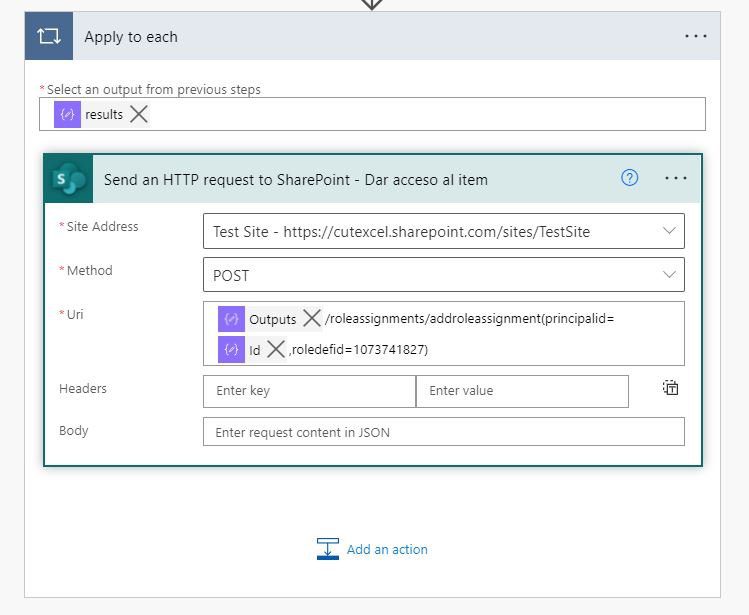Image resolution: width=749 pixels, height=615 pixels.
Task: Switch Headers to text mode icon
Action: click(670, 388)
